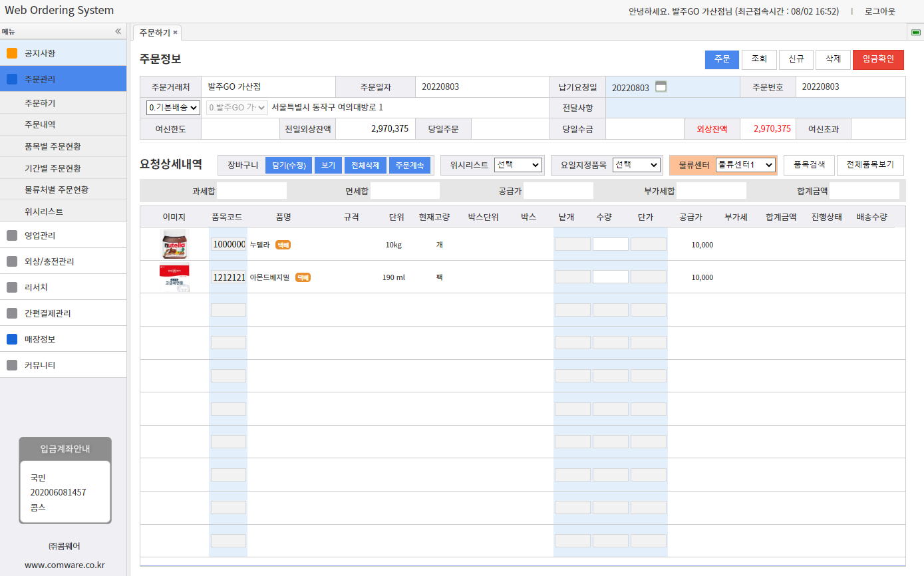Close the 주문하기 tab
Viewport: 924px width, 576px height.
point(175,32)
